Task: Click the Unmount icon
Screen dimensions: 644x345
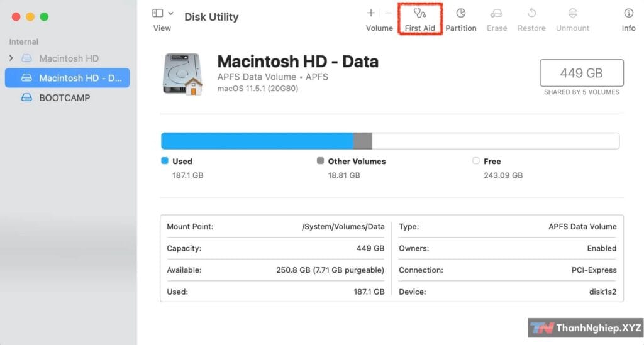Action: coord(572,13)
